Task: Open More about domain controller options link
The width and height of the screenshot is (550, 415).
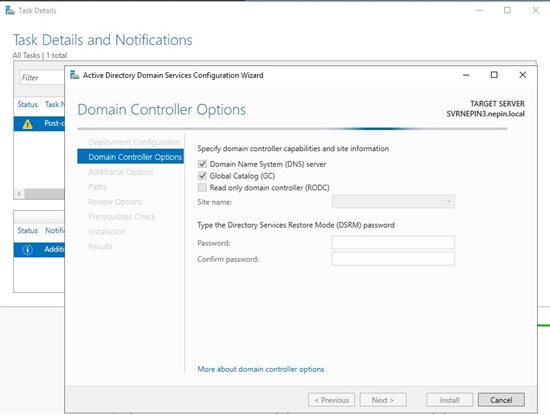Action: (x=261, y=369)
